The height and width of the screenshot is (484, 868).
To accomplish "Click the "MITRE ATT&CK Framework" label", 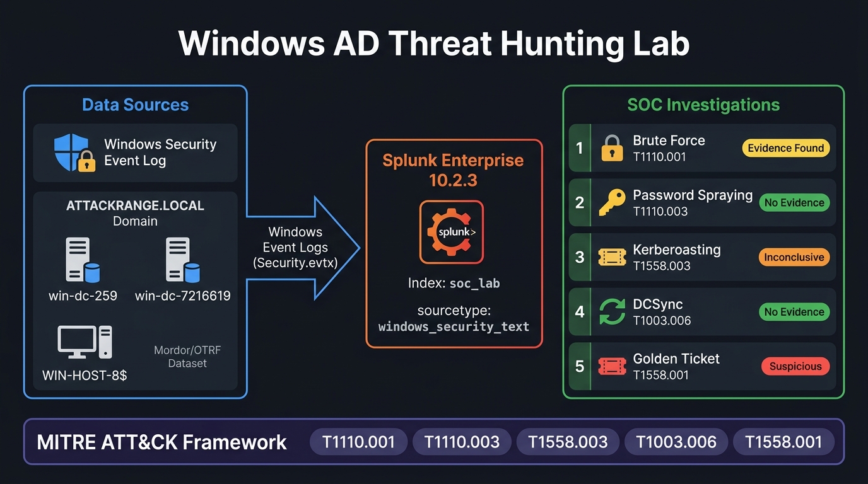I will pos(162,442).
